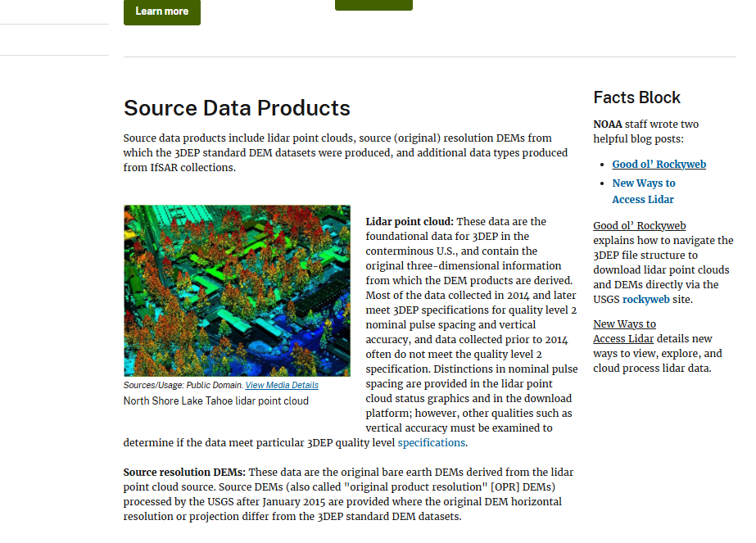Click the green button at top center
Viewport: 756px width, 543px height.
tap(373, 5)
